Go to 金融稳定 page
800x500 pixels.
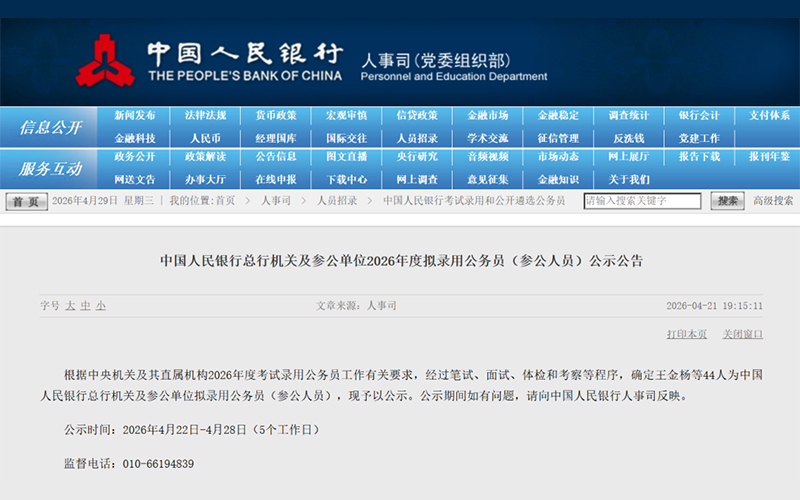pyautogui.click(x=558, y=116)
